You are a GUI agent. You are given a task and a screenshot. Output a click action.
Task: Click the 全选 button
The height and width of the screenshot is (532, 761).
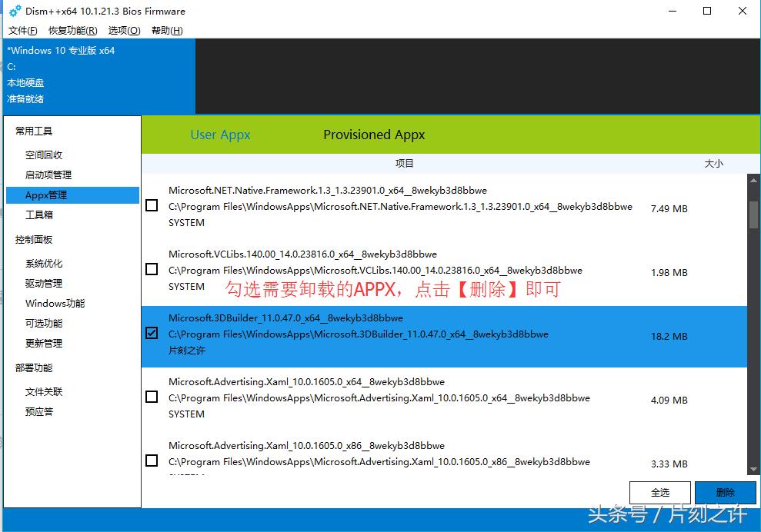click(x=659, y=493)
